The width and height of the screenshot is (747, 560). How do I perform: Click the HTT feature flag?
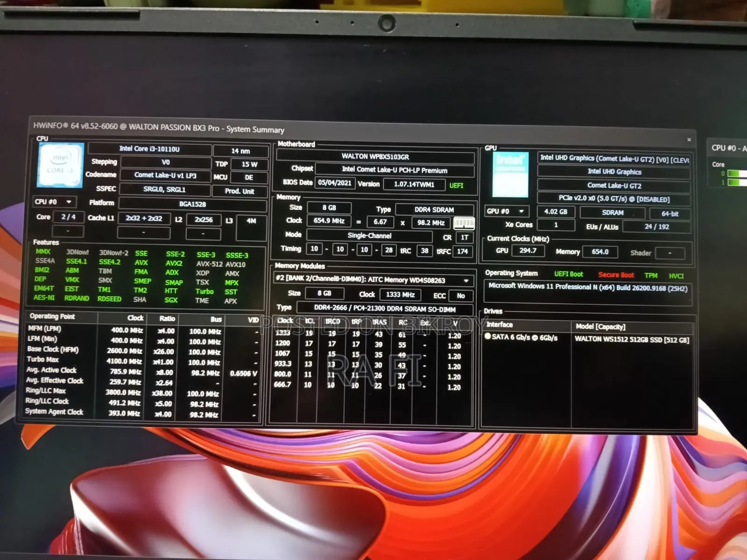pyautogui.click(x=171, y=291)
